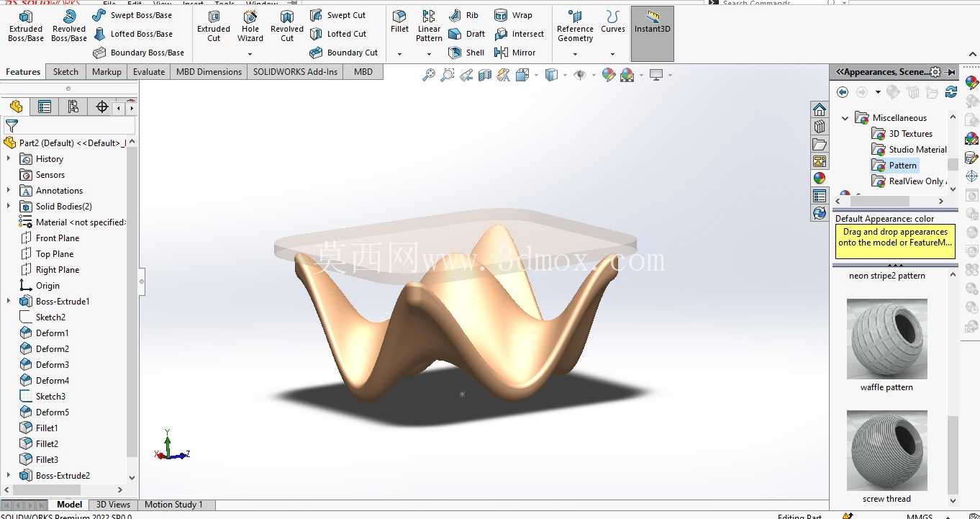Open the Apply Scene icon
The image size is (980, 519).
point(627,75)
